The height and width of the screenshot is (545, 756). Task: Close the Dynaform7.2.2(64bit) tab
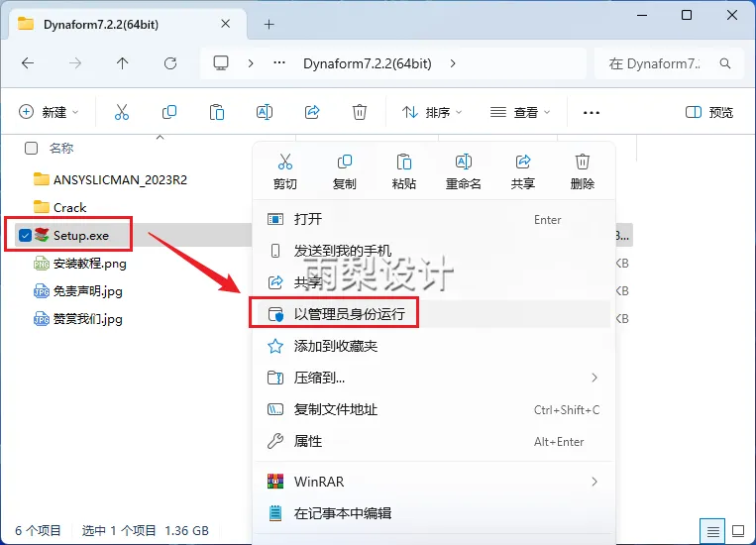(x=225, y=24)
